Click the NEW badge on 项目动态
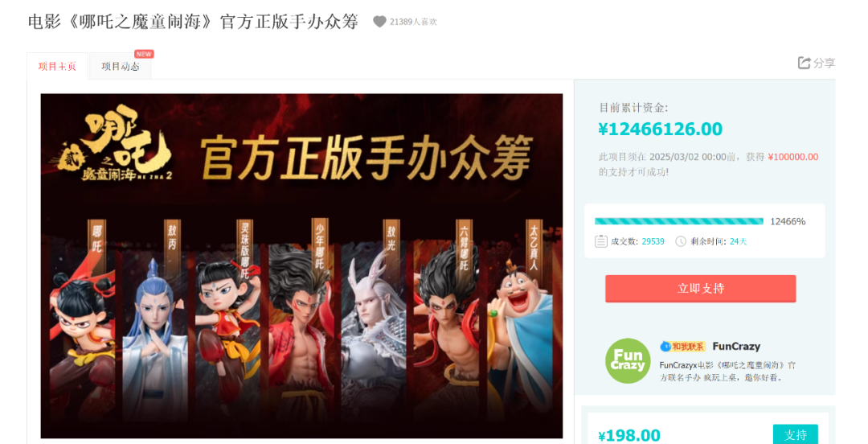This screenshot has height=444, width=868. [144, 54]
